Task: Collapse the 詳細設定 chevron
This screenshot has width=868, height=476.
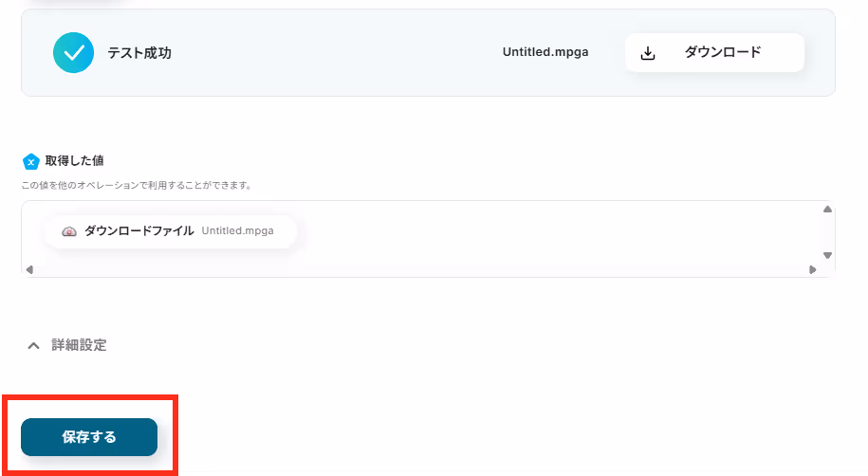Action: pos(34,345)
